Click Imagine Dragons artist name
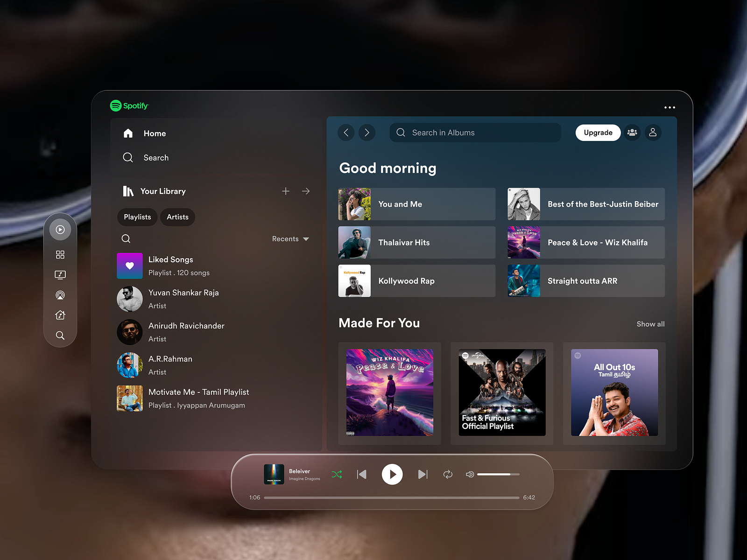This screenshot has width=747, height=560. [x=304, y=479]
